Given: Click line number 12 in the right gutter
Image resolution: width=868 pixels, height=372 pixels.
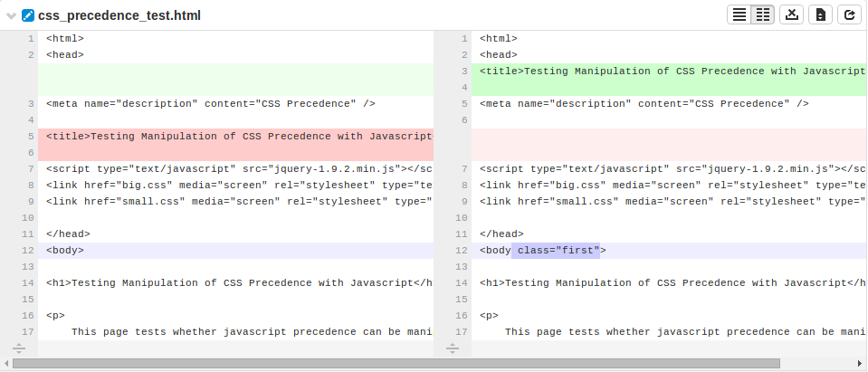Looking at the screenshot, I should [x=461, y=251].
